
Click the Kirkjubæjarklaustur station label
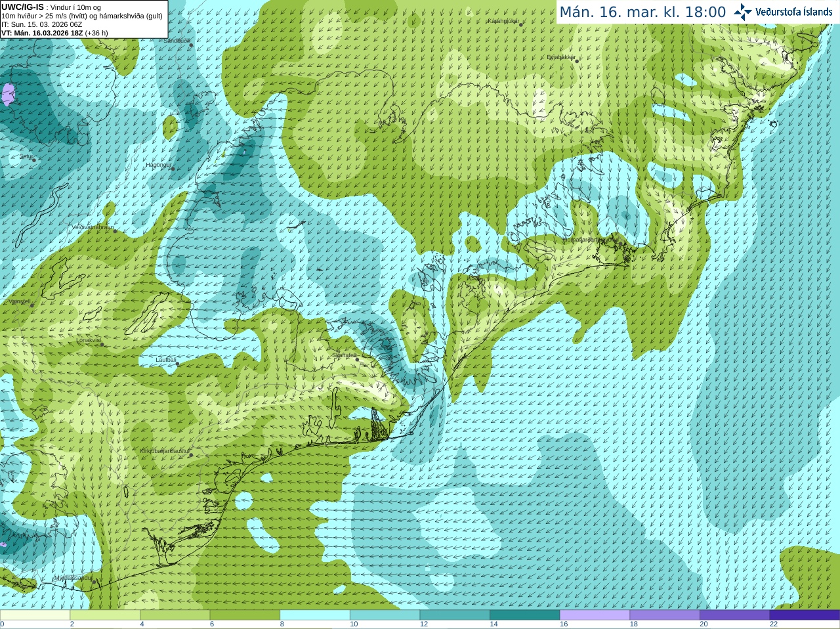[165, 451]
